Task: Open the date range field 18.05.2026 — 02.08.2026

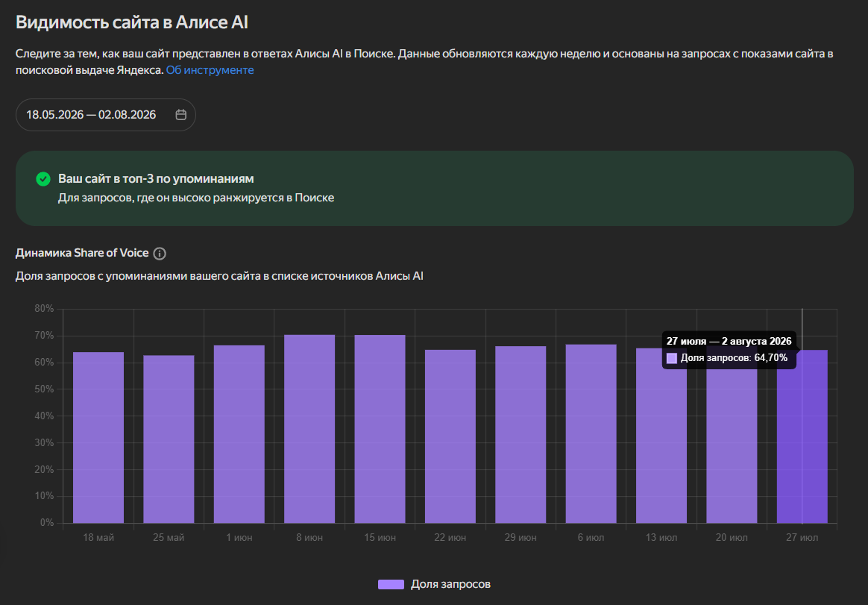Action: 106,115
